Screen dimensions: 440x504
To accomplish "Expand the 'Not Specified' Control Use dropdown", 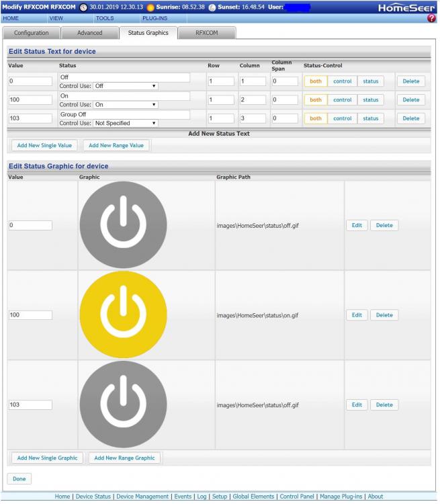I will pos(126,124).
